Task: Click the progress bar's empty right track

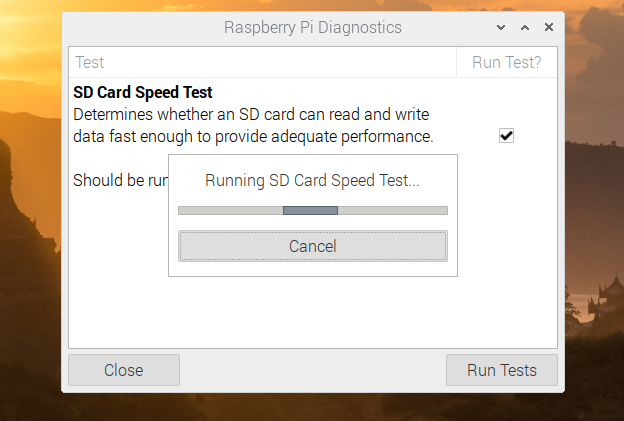Action: [x=393, y=210]
